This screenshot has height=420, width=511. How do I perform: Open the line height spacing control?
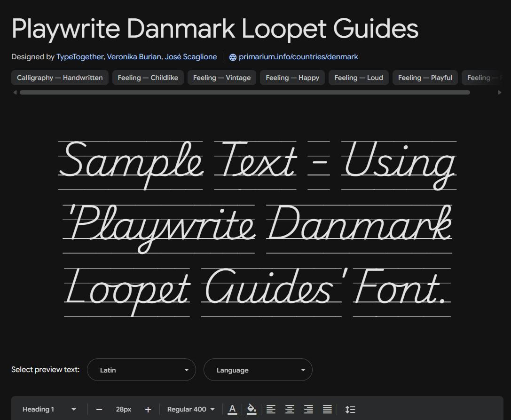350,409
